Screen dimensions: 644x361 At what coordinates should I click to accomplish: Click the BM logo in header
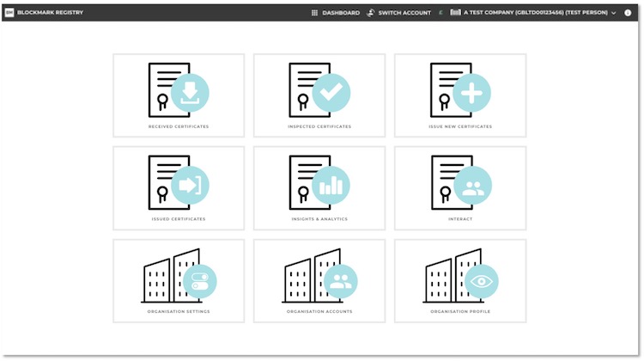coord(9,13)
